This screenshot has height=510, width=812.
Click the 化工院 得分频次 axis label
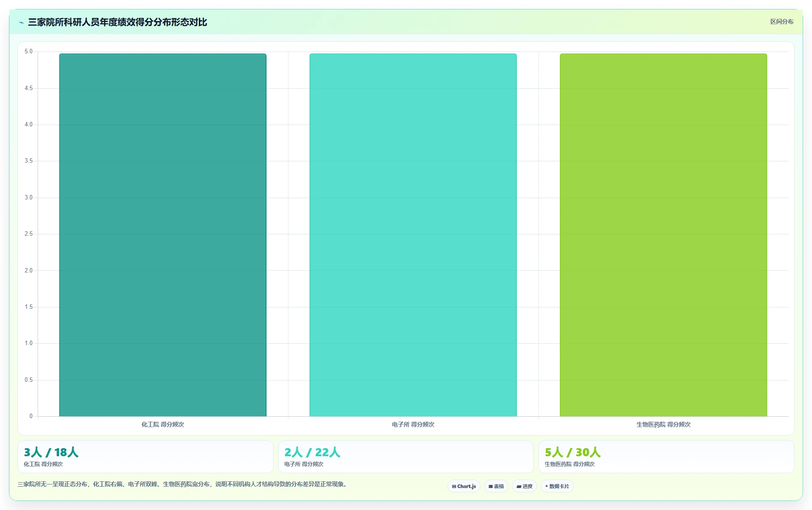(x=163, y=424)
